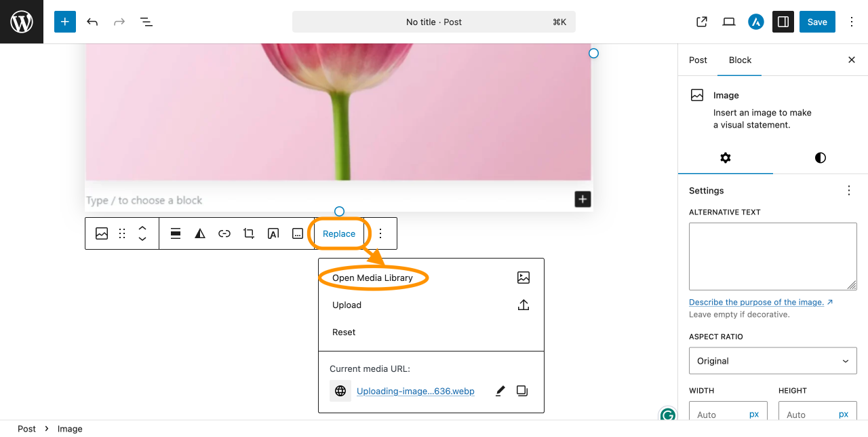Open the block inserter with the plus icon
Screen dimensions: 868x437
tap(64, 22)
